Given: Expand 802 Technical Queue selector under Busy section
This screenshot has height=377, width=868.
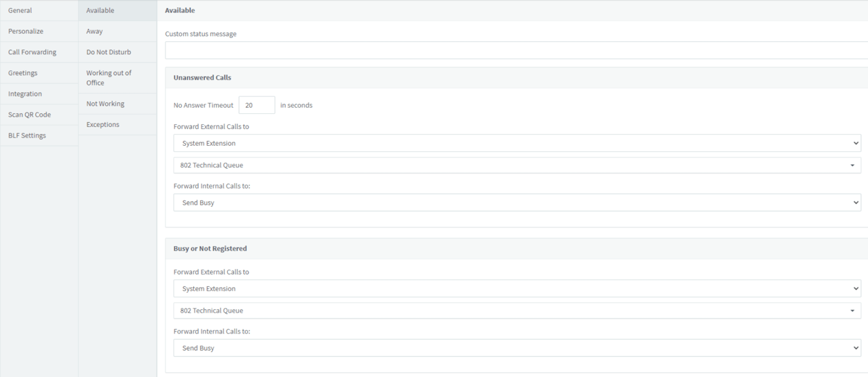Looking at the screenshot, I should [517, 311].
